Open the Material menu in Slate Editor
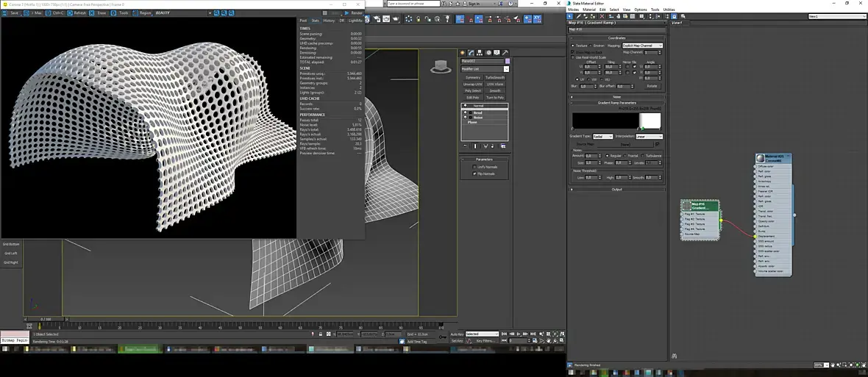Screen dimensions: 868x377 591,10
